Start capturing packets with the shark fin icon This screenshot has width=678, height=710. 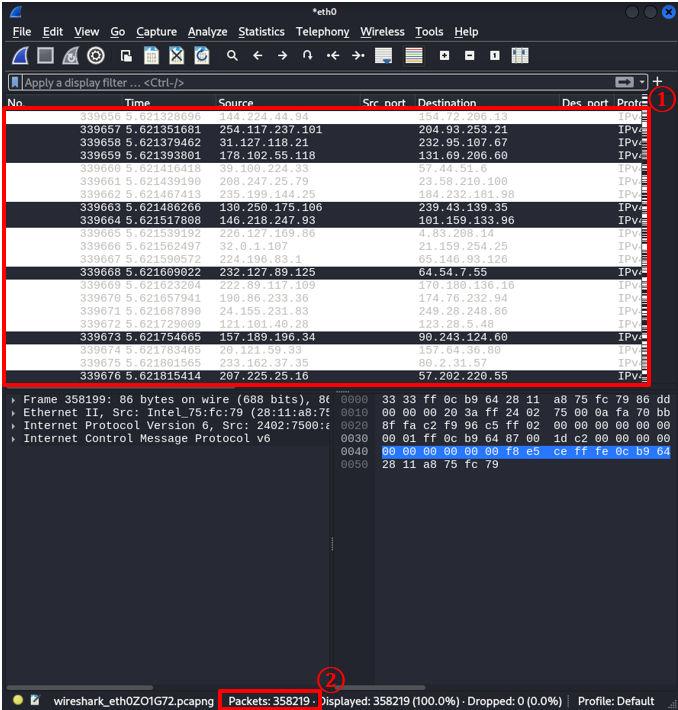(x=20, y=56)
